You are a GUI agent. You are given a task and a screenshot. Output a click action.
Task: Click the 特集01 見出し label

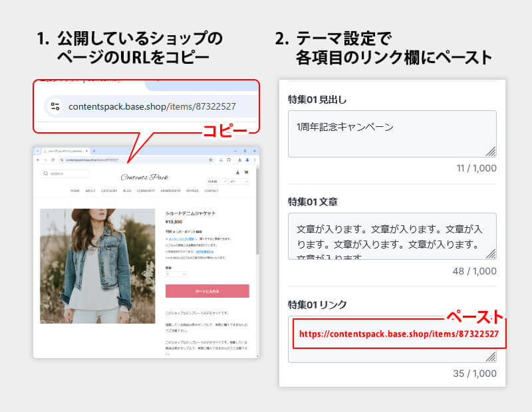pos(317,100)
